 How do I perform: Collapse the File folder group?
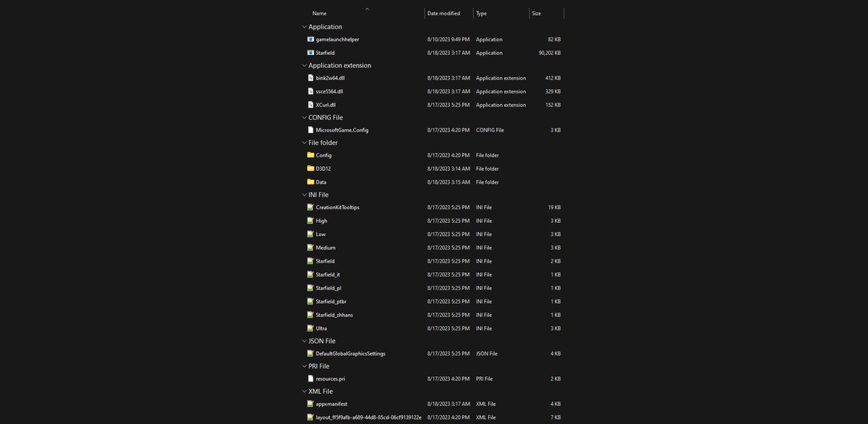304,143
